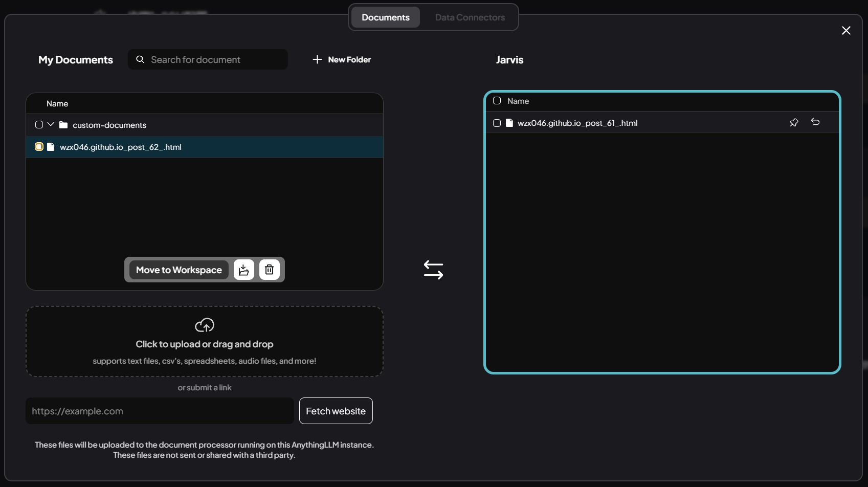Click the magnifier icon in search box
The image size is (868, 487).
(140, 59)
